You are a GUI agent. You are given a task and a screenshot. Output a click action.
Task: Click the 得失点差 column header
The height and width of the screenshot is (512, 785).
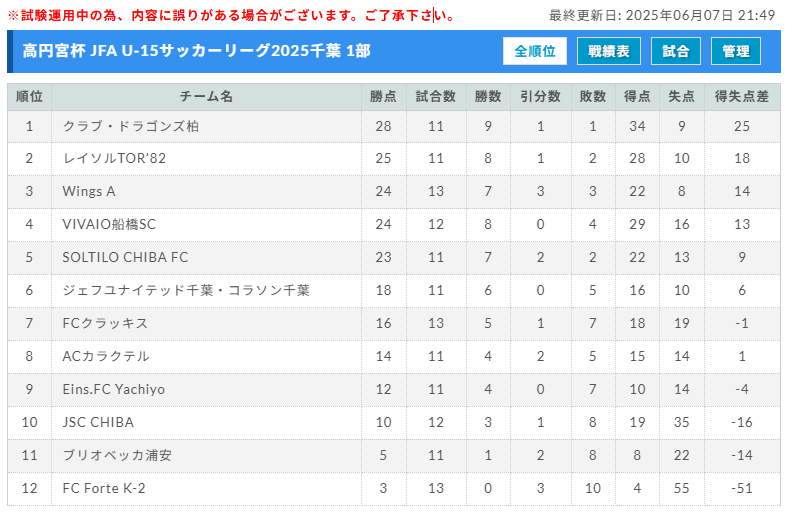(741, 97)
